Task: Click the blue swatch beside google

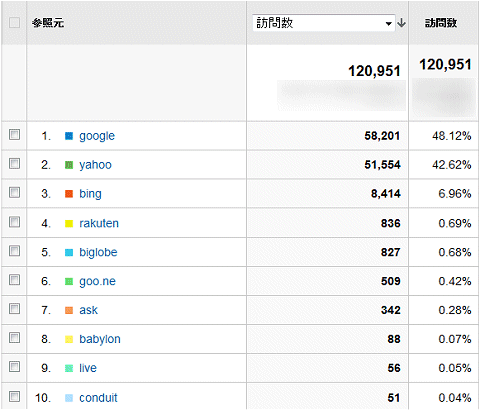Action: (x=69, y=136)
